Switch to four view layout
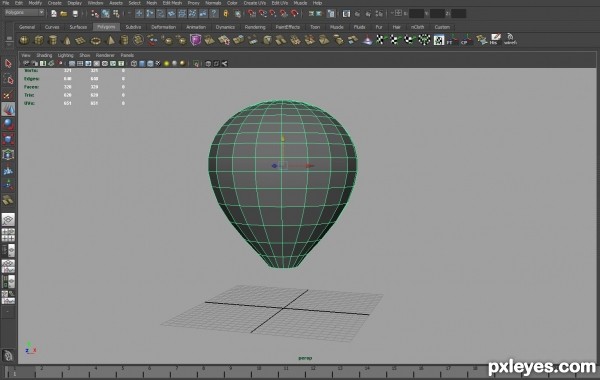 [8, 235]
